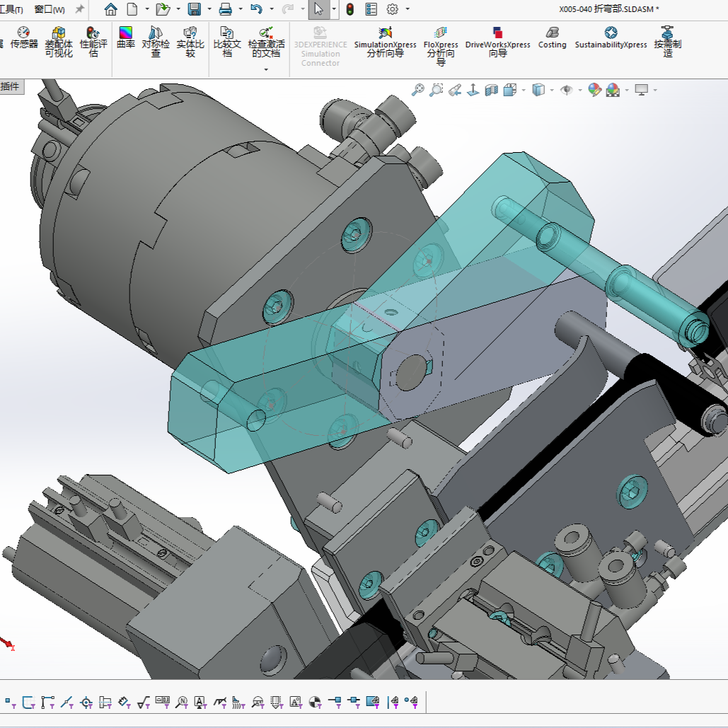Screen dimensions: 728x728
Task: Open the Window (窗口) menu
Action: (49, 9)
